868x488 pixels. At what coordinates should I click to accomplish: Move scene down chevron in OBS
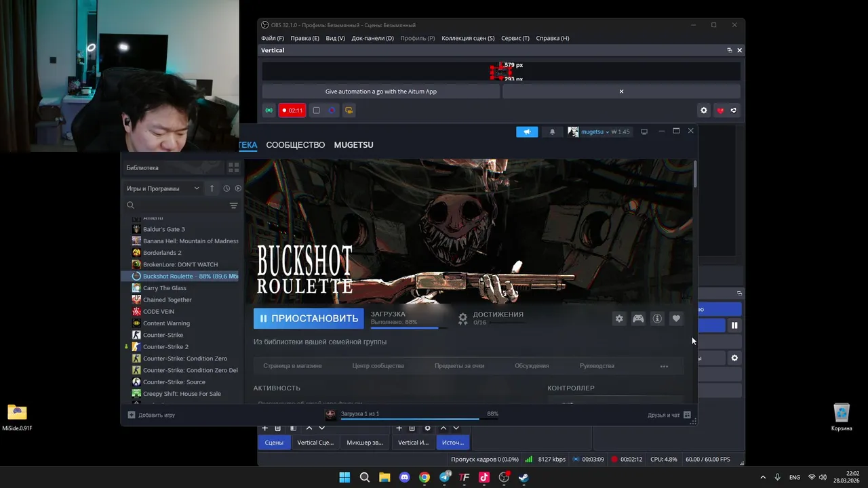[321, 428]
